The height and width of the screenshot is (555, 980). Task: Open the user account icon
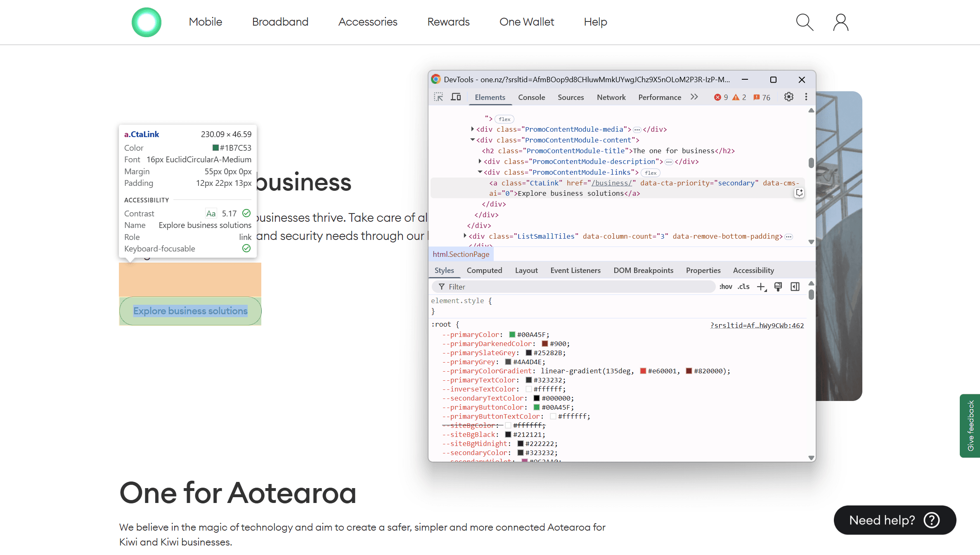pos(840,22)
